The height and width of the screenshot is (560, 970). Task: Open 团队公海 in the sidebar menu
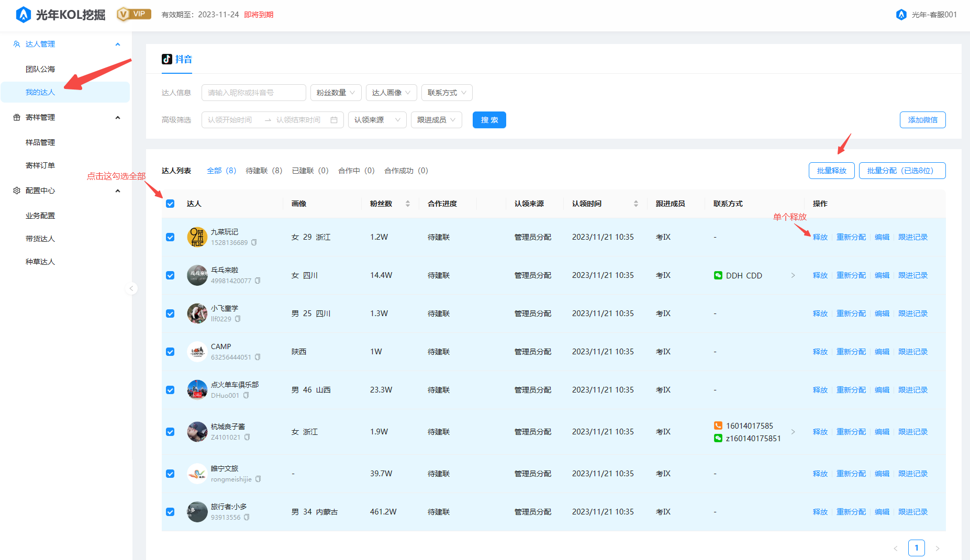coord(40,69)
